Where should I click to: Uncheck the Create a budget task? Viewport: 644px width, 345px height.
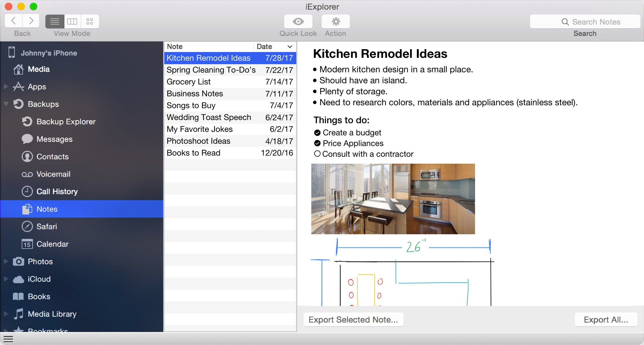317,132
